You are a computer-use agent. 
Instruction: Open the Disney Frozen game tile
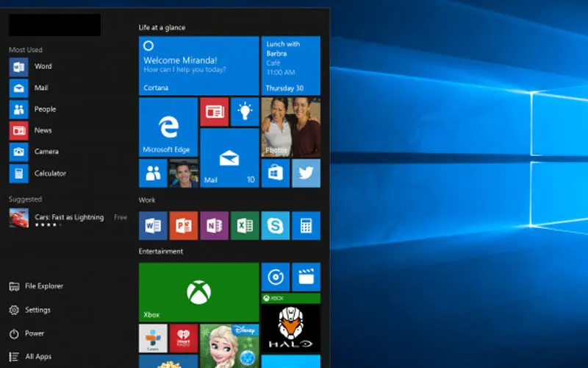coord(229,346)
